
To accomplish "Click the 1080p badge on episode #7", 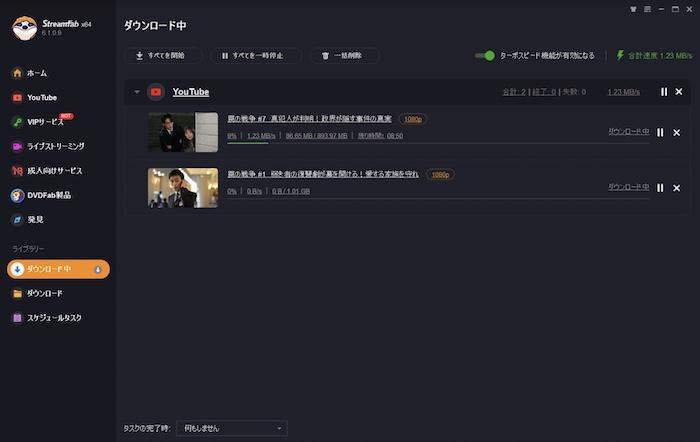I will 413,119.
